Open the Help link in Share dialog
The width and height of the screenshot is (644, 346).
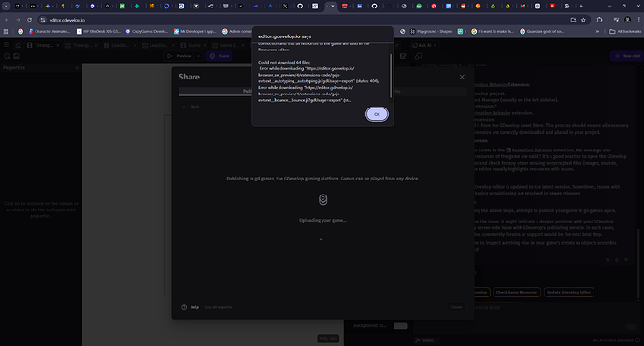pos(191,307)
